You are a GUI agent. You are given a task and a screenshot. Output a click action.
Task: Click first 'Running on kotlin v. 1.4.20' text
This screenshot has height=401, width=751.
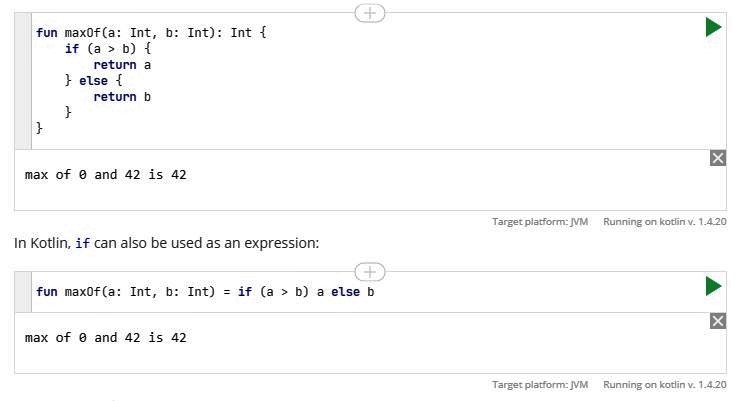coord(665,221)
